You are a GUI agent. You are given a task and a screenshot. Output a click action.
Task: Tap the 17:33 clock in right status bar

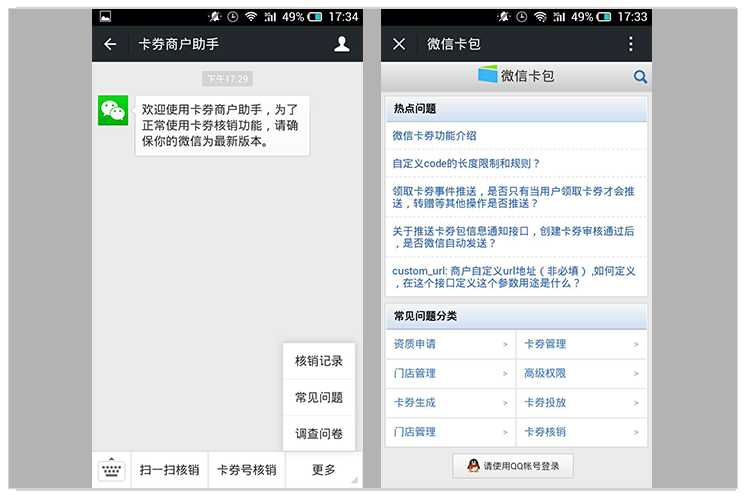click(x=632, y=17)
